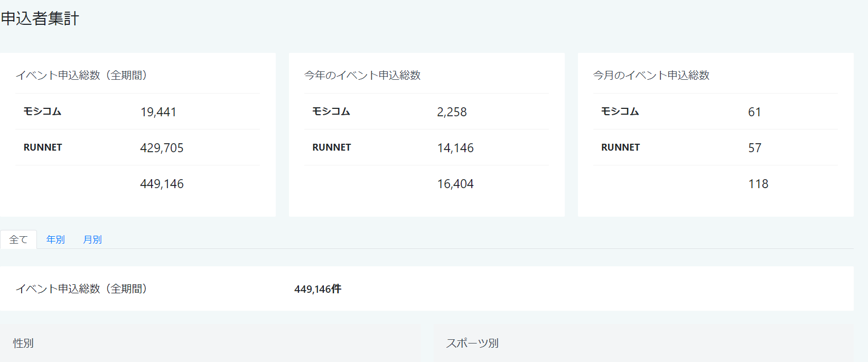The width and height of the screenshot is (868, 362).
Task: Click the value 2,258
Action: (452, 112)
